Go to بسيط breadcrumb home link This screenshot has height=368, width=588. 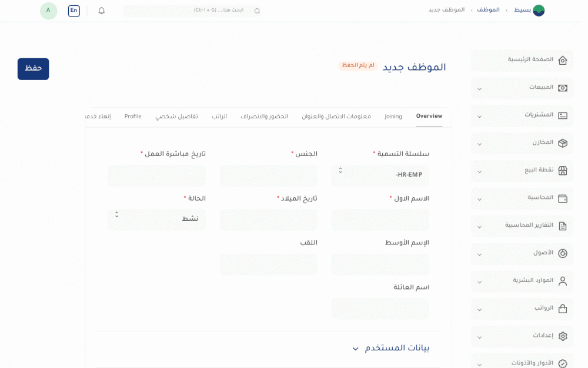522,10
